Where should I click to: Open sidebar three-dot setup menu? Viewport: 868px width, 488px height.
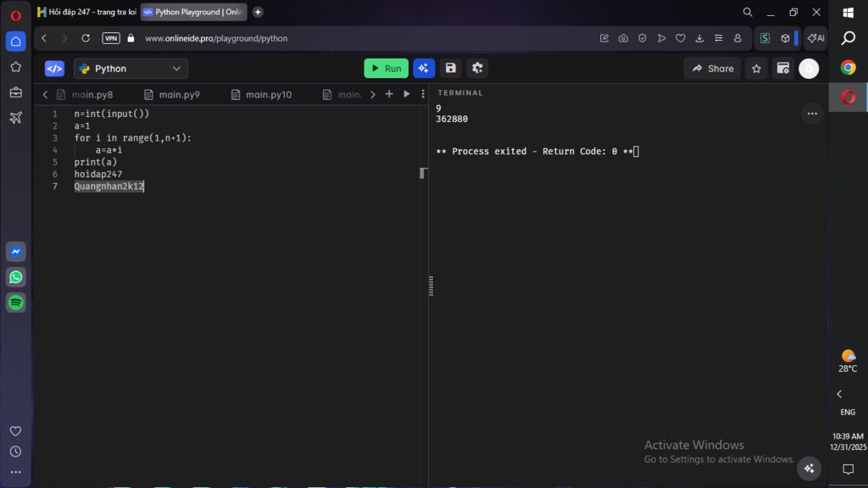click(15, 472)
